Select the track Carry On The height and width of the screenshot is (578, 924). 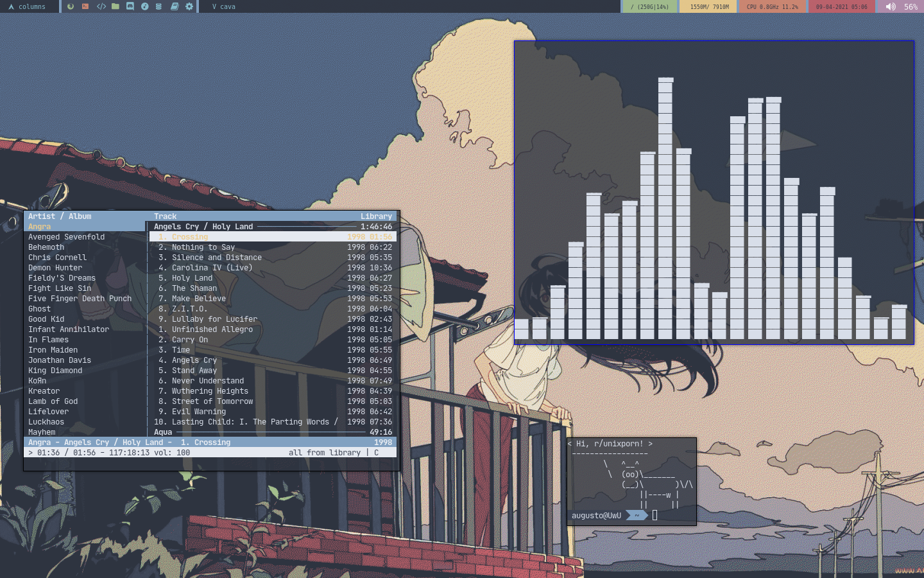point(273,340)
